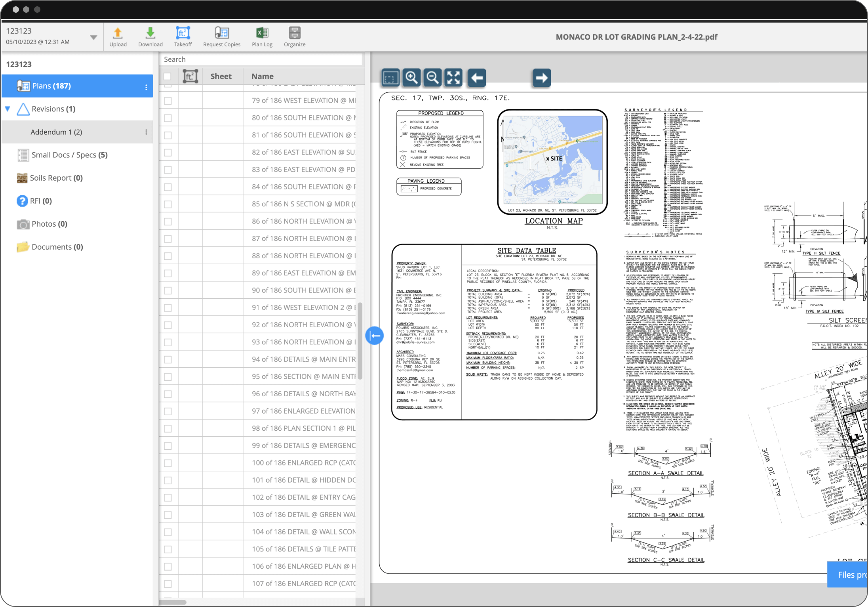Check the box for sheet 85 N S SECTION
Image resolution: width=868 pixels, height=607 pixels.
coord(168,204)
